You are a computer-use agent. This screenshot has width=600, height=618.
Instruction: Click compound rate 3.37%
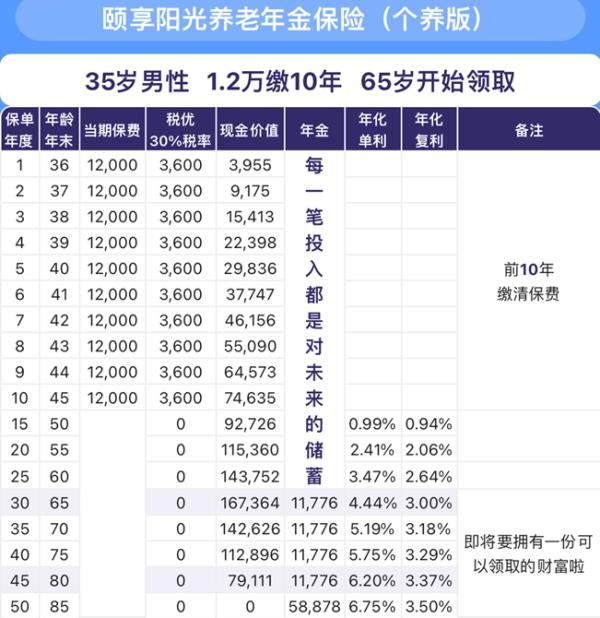pos(429,581)
